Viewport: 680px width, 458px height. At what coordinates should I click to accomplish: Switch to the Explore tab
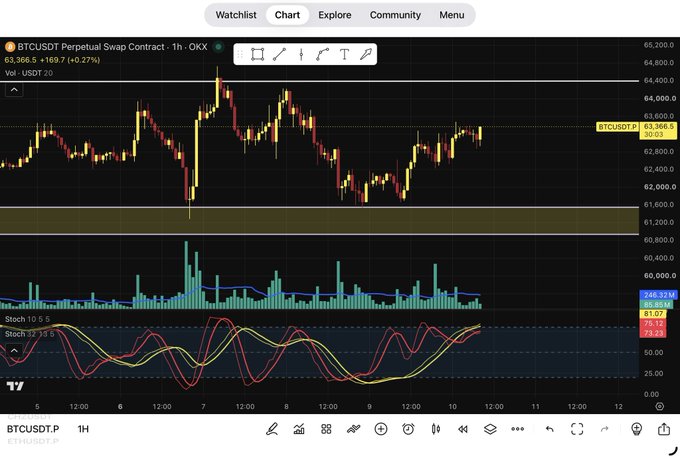coord(334,15)
